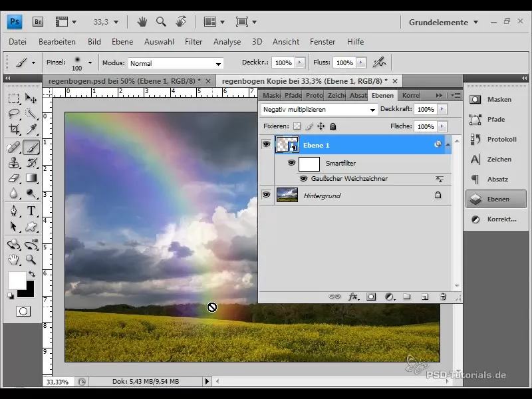Viewport: 532px width, 399px height.
Task: Open Absatz panel from dock
Action: tap(495, 179)
